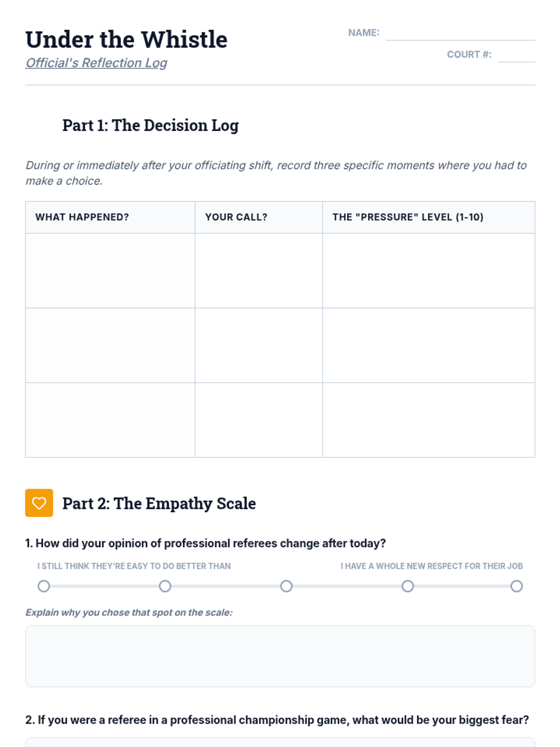Click third row cell under Your Call?
Screen dimensions: 560x747
coord(259,420)
